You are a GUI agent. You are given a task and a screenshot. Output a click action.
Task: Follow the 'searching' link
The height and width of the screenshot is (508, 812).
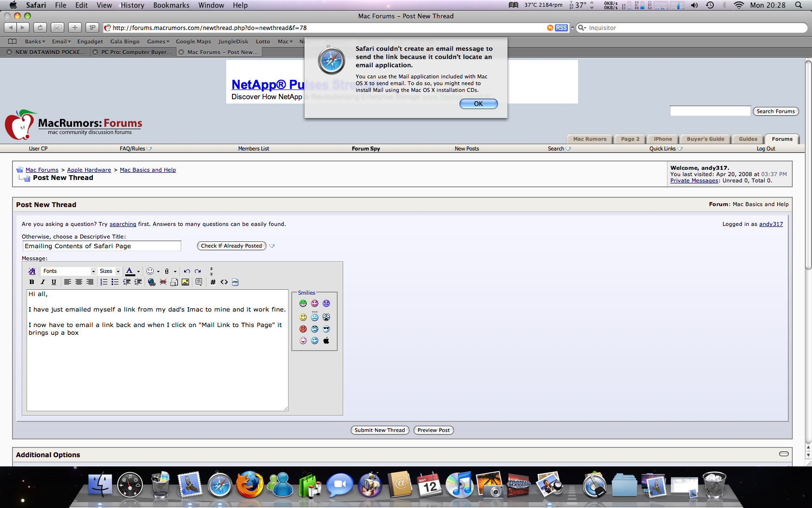(123, 224)
